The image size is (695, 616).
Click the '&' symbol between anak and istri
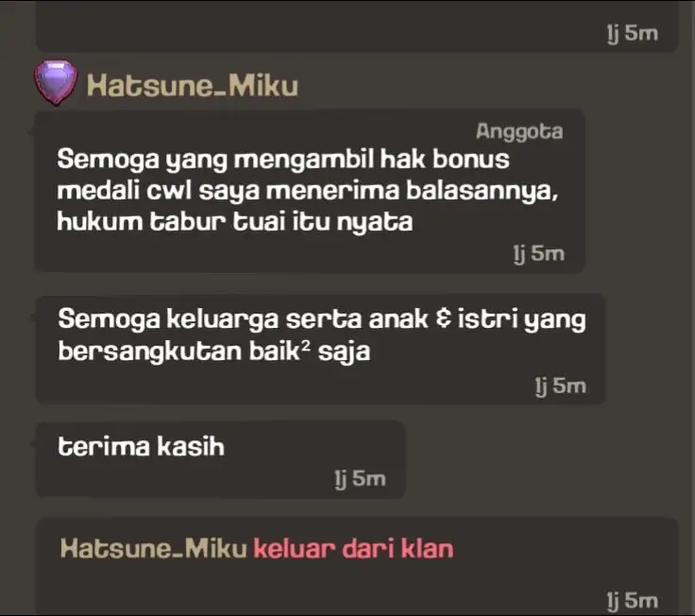click(443, 319)
